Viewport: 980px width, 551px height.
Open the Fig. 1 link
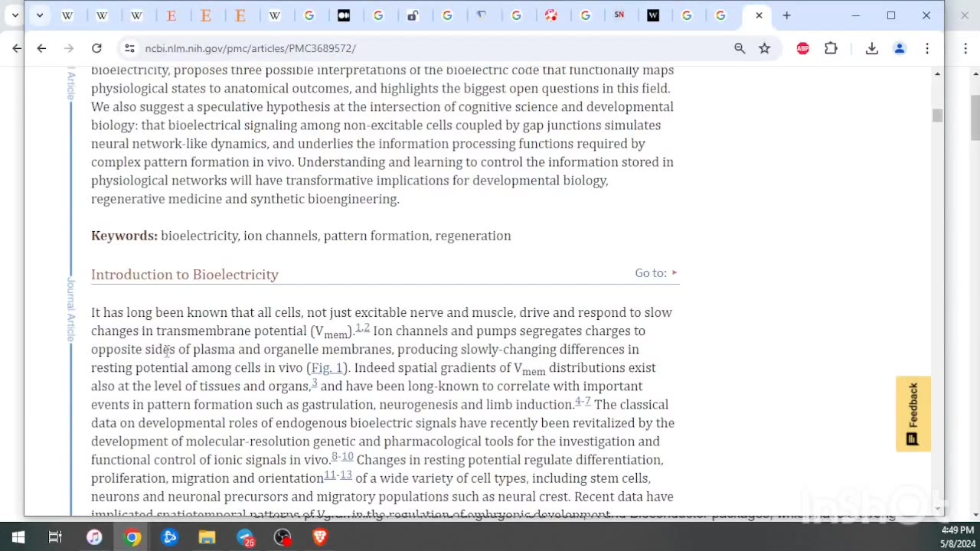[327, 368]
